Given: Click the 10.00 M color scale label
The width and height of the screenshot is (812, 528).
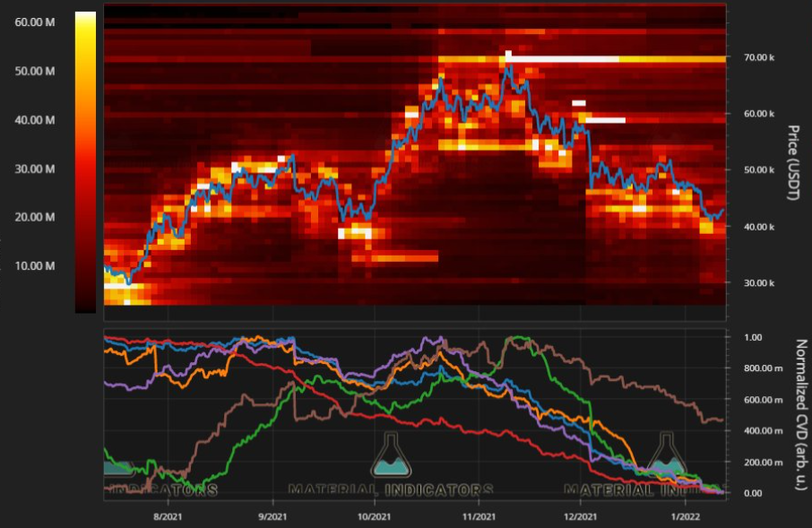Looking at the screenshot, I should pyautogui.click(x=36, y=265).
